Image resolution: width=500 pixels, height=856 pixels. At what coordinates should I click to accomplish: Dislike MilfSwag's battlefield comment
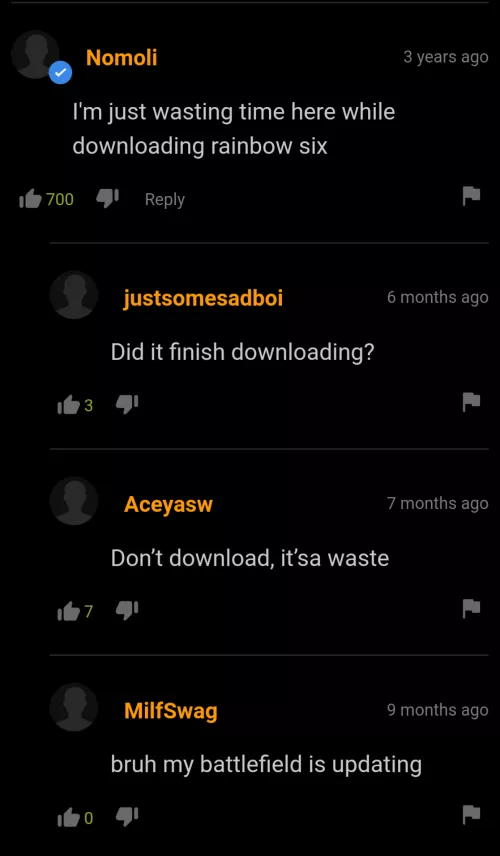(127, 817)
